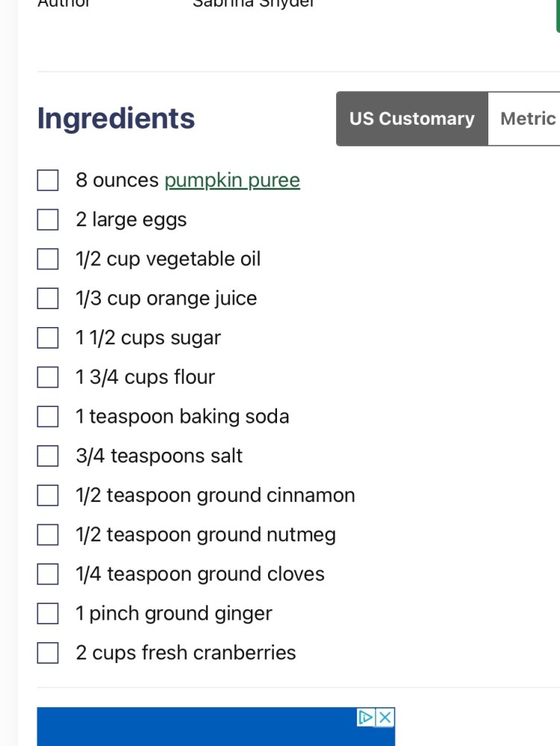Viewport: 560px width, 746px height.
Task: Mark baking soda checkbox
Action: tap(48, 417)
